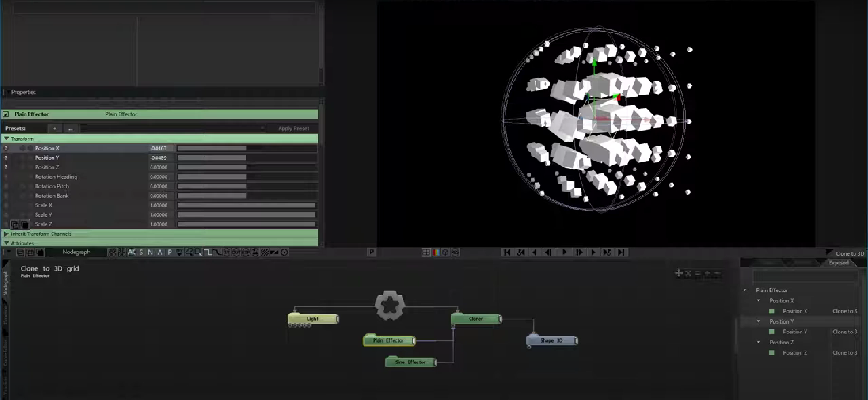Switch to the Exposed tab
The image size is (868, 400).
click(838, 263)
